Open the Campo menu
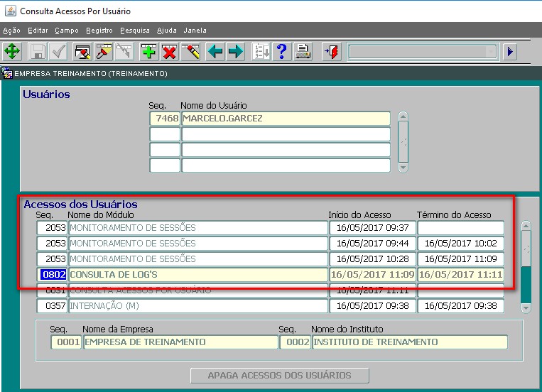The image size is (542, 392). [x=67, y=31]
